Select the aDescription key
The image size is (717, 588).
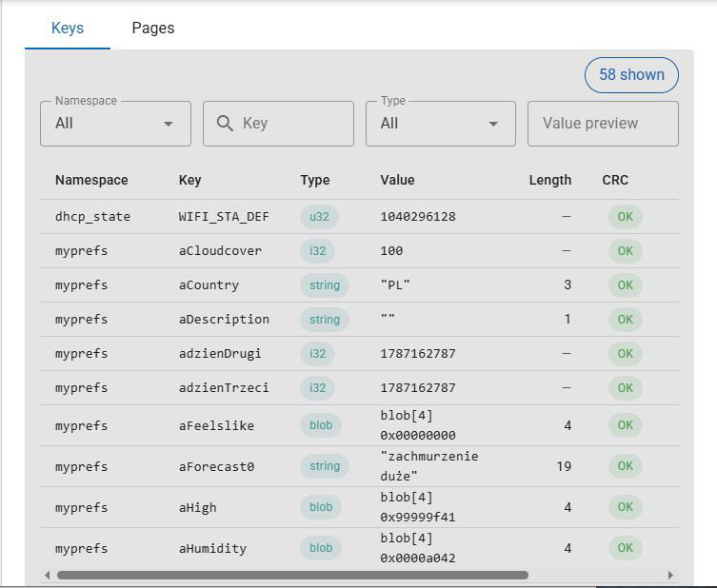pos(224,320)
